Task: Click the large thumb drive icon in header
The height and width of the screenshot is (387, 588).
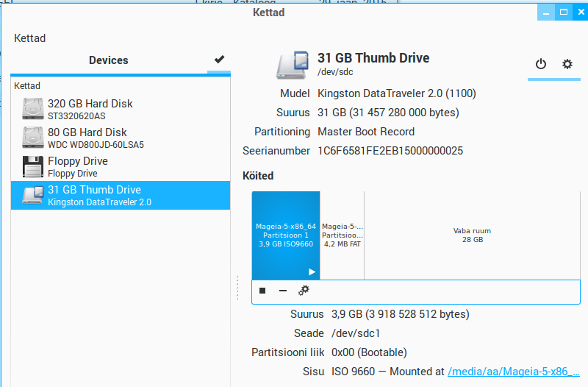Action: pyautogui.click(x=293, y=65)
